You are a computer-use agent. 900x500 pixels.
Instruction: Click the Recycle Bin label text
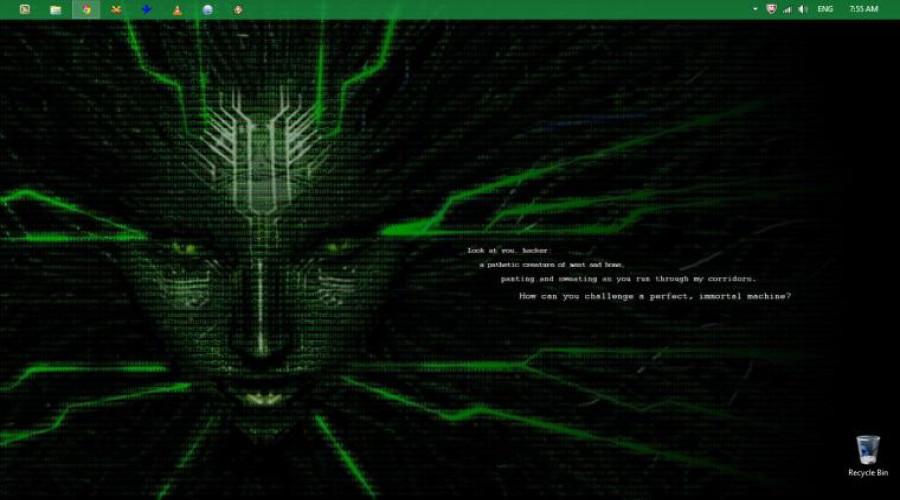pyautogui.click(x=867, y=472)
